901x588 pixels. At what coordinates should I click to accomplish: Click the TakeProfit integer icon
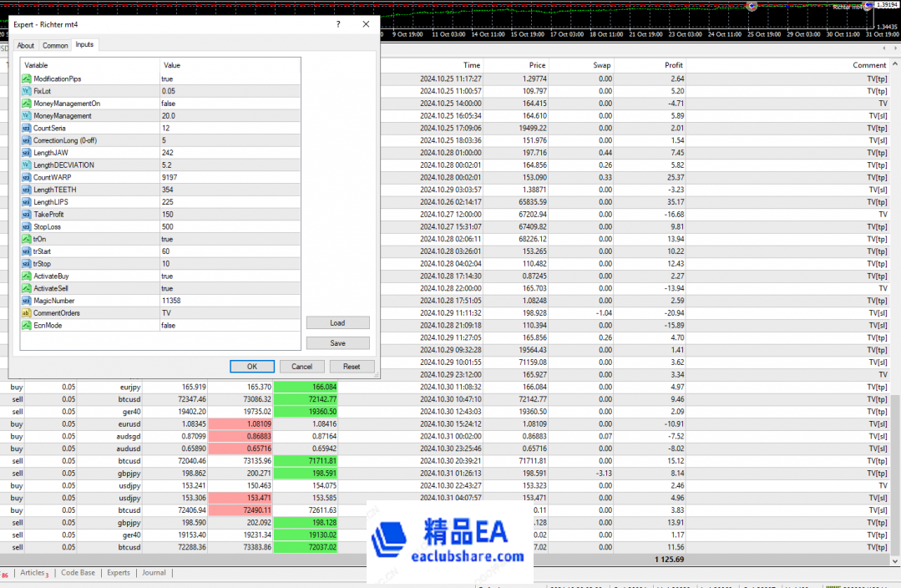[26, 215]
